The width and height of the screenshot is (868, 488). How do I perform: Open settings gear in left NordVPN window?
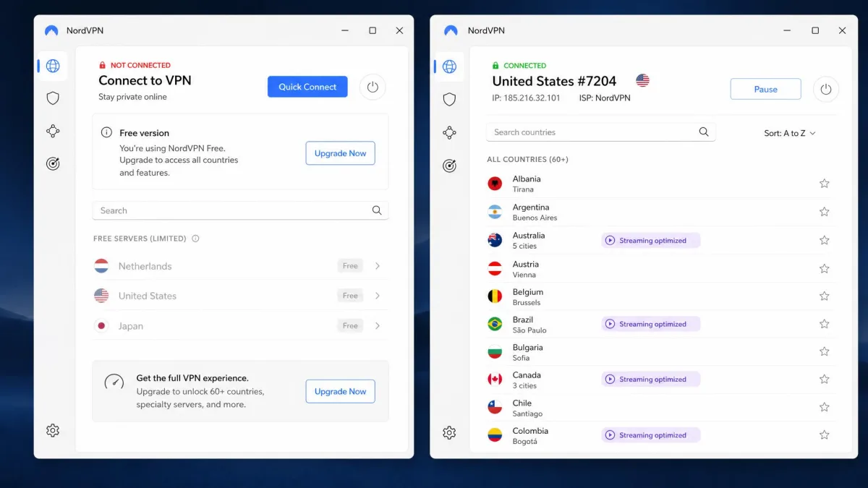pos(53,430)
